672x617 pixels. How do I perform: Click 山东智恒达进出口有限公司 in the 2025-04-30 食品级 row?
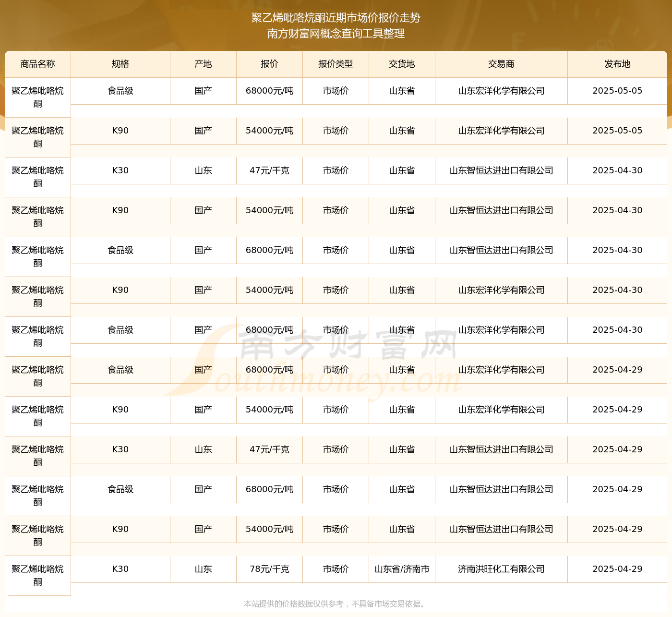tap(501, 250)
